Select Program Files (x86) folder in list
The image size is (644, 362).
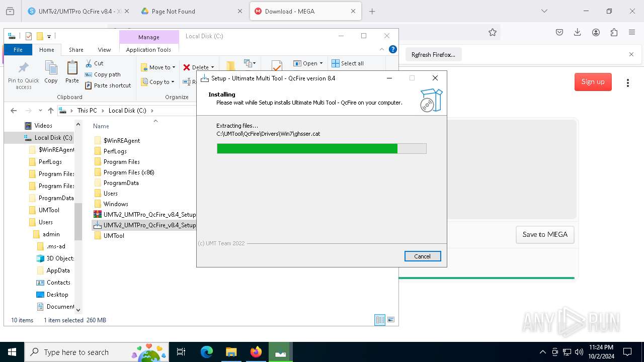tap(128, 172)
